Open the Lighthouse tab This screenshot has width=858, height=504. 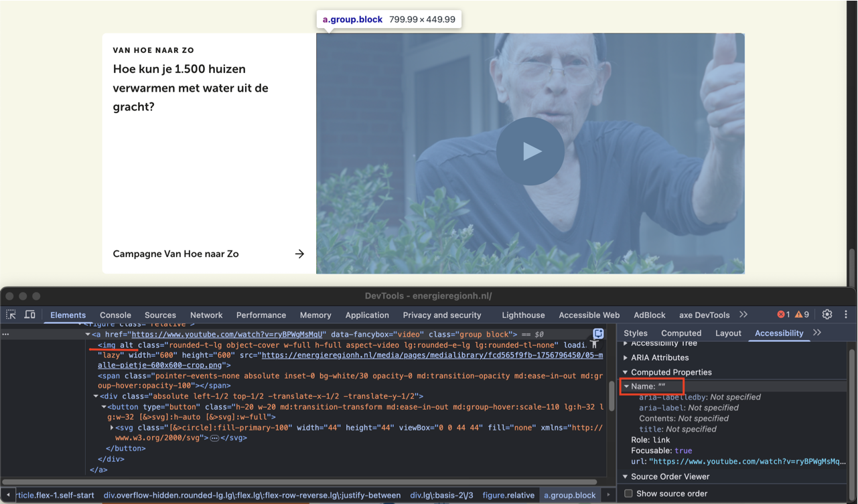tap(523, 315)
